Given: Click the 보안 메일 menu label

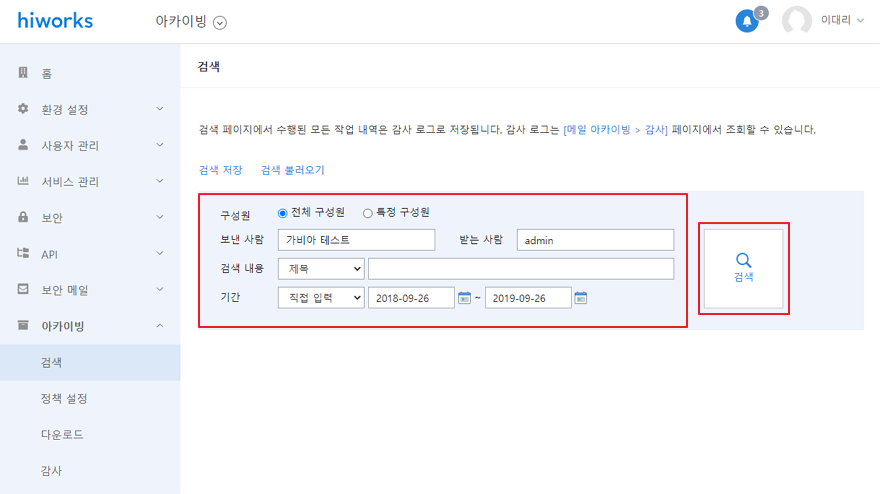Looking at the screenshot, I should coord(65,290).
